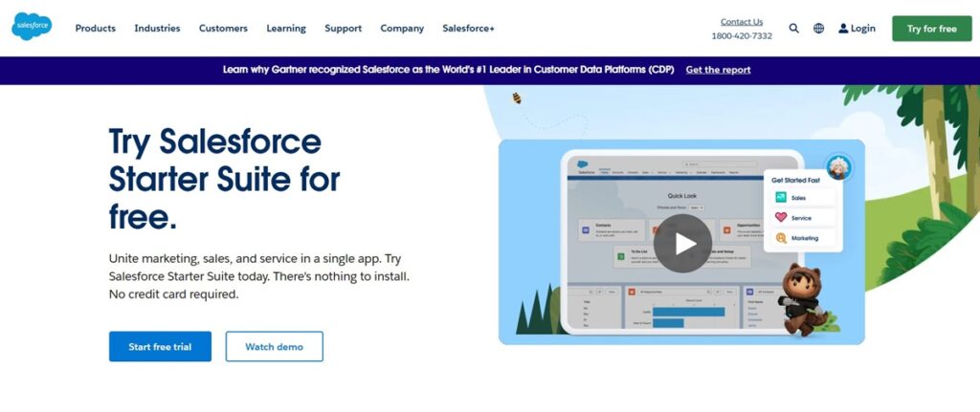
Task: Click the Login link text
Action: [x=862, y=28]
